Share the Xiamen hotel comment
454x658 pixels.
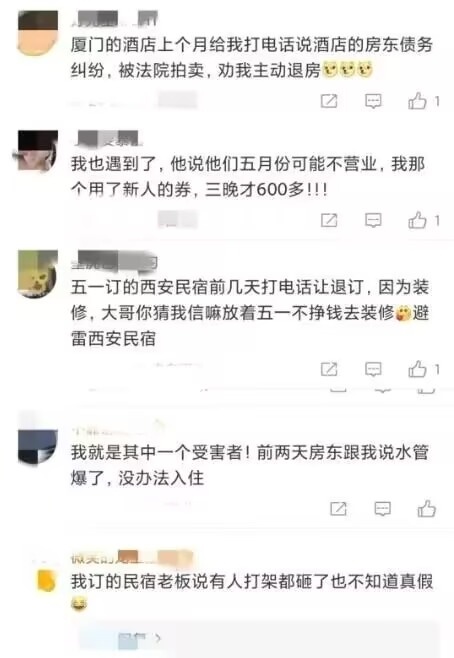click(329, 101)
